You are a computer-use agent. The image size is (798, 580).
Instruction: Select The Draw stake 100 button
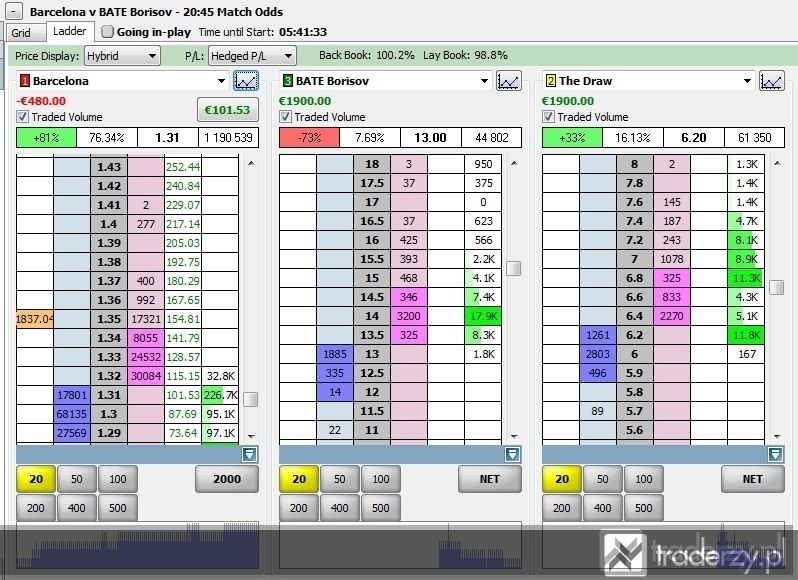click(x=644, y=479)
